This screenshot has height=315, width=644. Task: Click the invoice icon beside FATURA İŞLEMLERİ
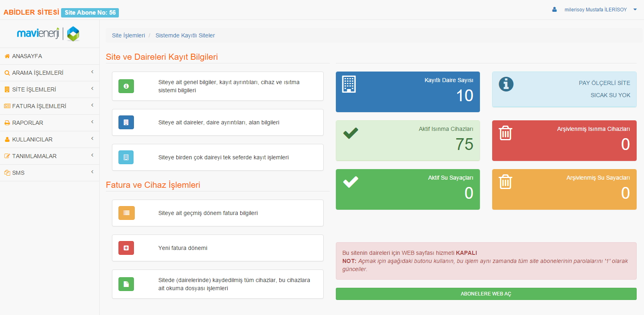point(7,106)
